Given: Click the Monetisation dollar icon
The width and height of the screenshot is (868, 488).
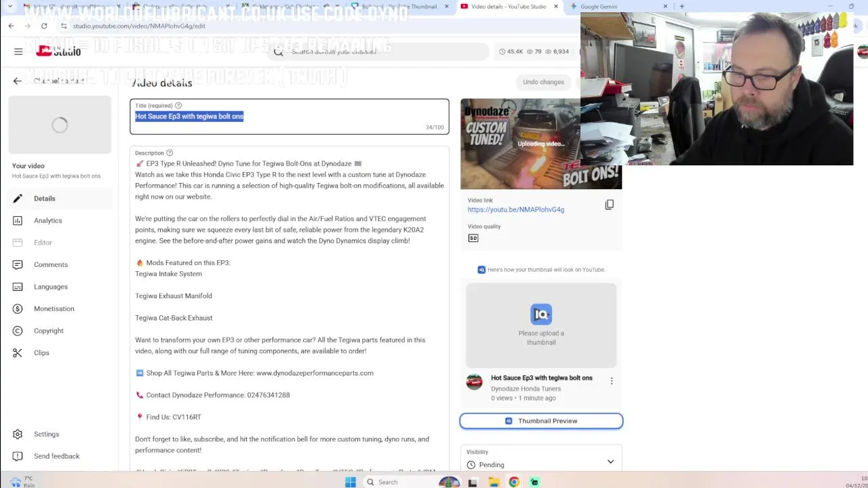Looking at the screenshot, I should 18,308.
